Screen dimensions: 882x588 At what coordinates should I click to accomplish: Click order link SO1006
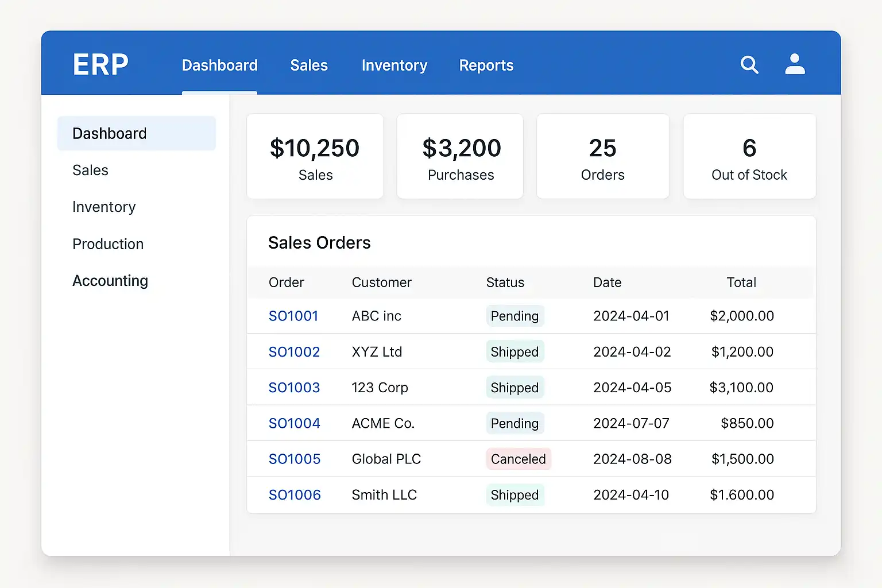point(295,495)
